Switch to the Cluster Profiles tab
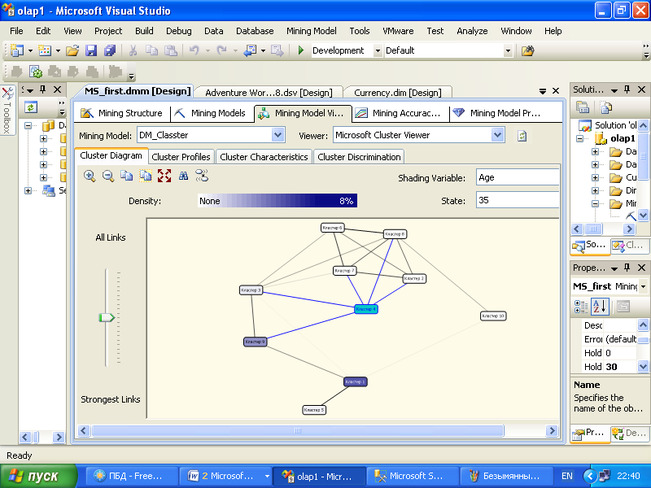Screen dimensions: 651x488 181,156
